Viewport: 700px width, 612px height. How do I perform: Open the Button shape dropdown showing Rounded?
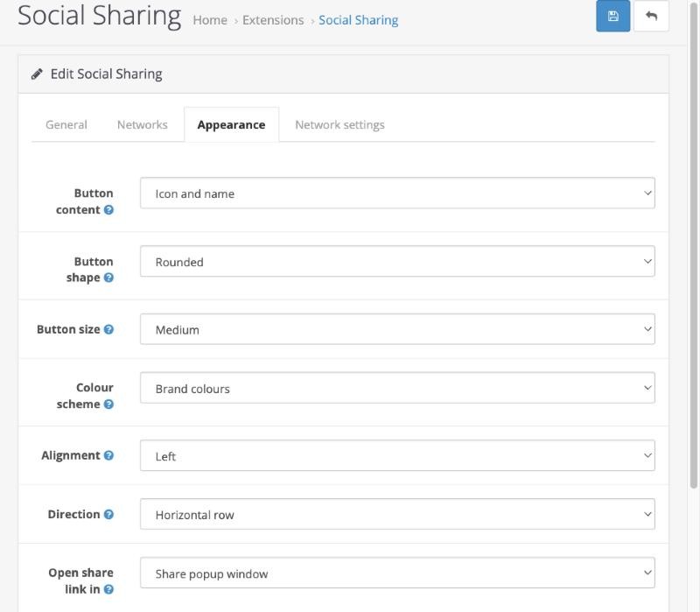397,261
